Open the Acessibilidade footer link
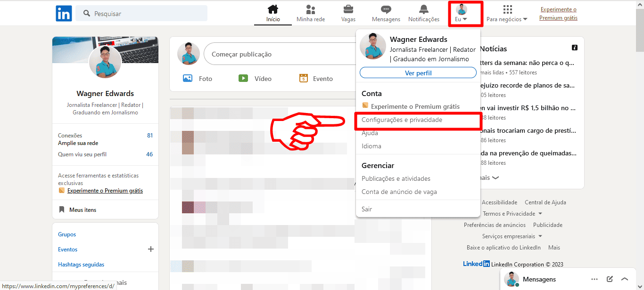The image size is (644, 290). pos(499,202)
